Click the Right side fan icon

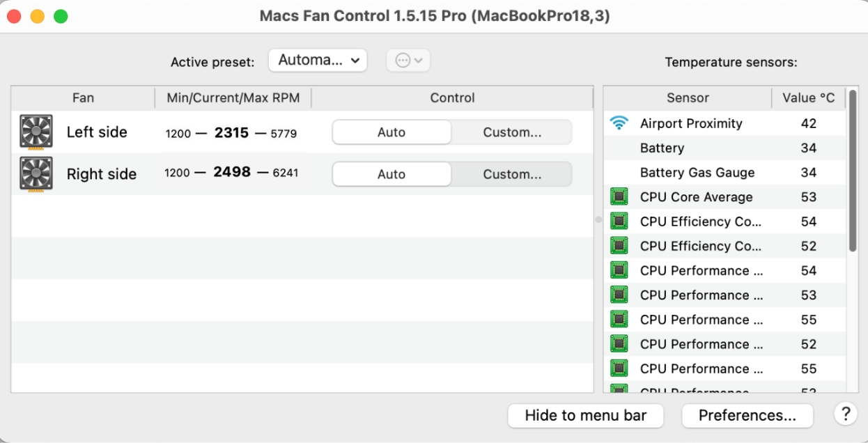pyautogui.click(x=36, y=174)
